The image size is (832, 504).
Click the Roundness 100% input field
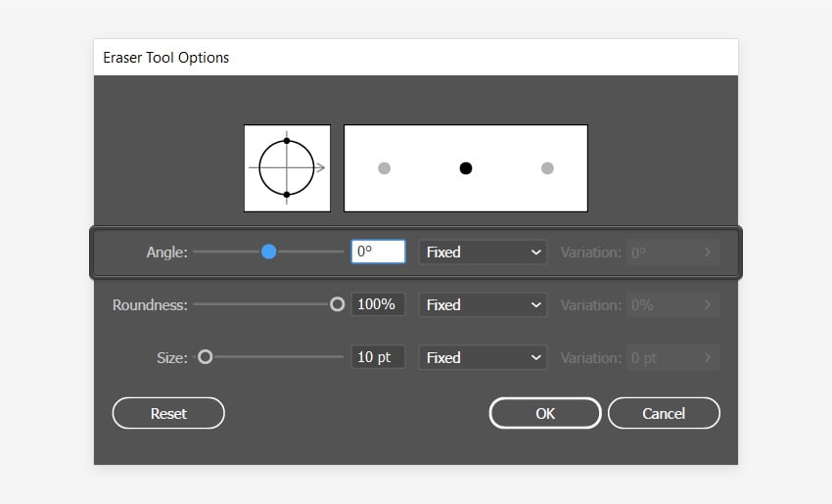pos(378,305)
